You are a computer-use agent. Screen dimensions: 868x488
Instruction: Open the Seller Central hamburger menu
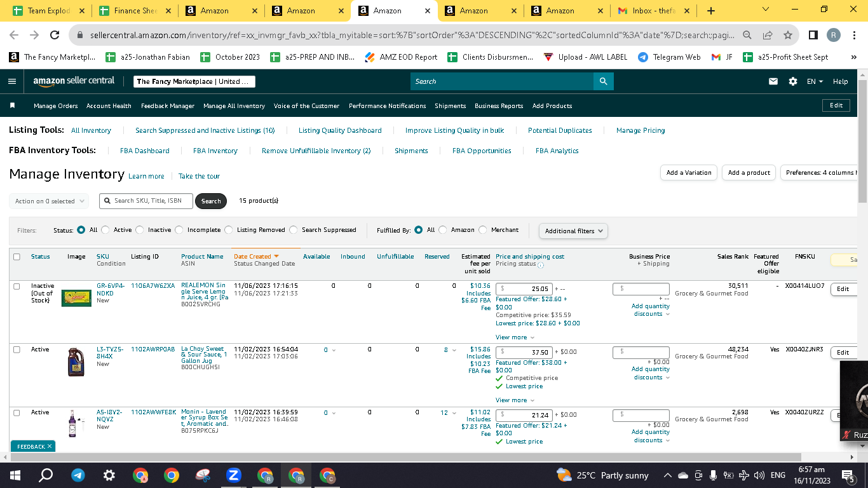coord(12,81)
